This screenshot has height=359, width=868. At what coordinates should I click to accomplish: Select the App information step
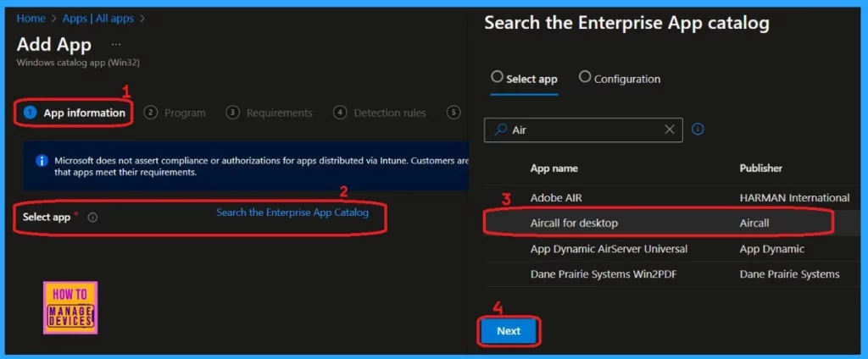pyautogui.click(x=75, y=113)
